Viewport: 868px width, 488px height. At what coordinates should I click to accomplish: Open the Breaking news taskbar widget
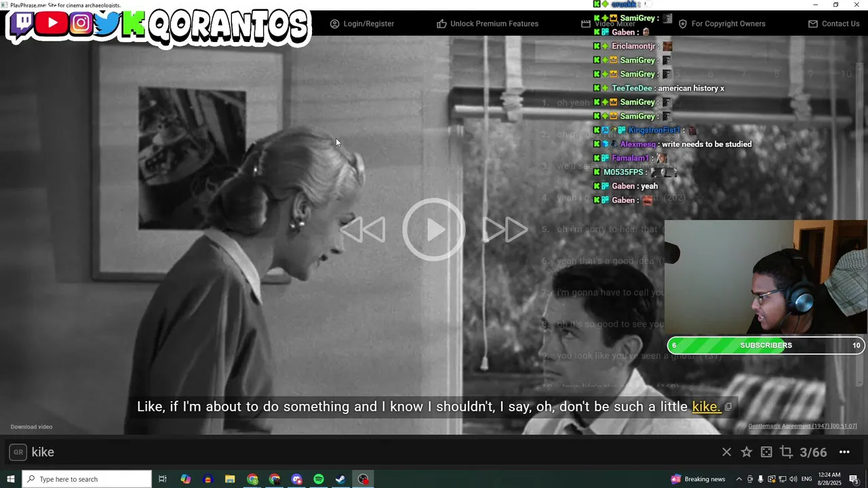pyautogui.click(x=698, y=479)
